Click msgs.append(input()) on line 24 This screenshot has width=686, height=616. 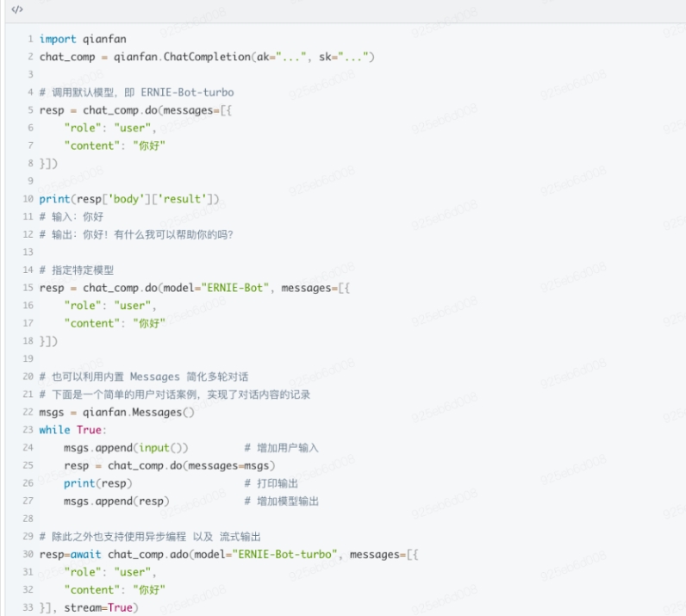126,448
